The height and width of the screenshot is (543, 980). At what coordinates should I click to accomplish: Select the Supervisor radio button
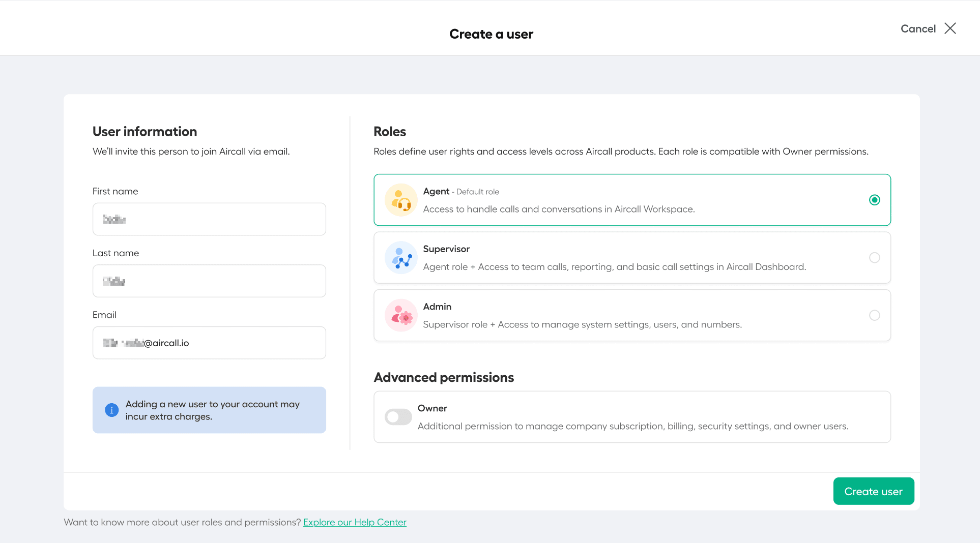(x=875, y=258)
